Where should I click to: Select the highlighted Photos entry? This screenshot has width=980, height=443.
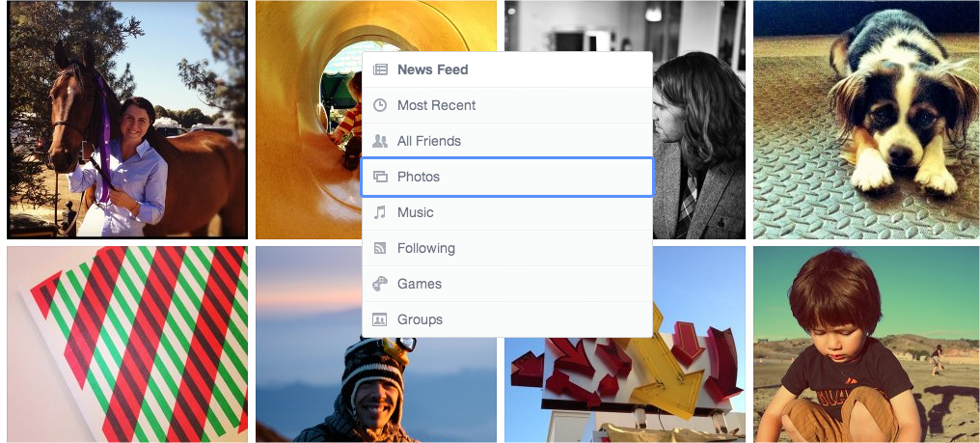(507, 177)
